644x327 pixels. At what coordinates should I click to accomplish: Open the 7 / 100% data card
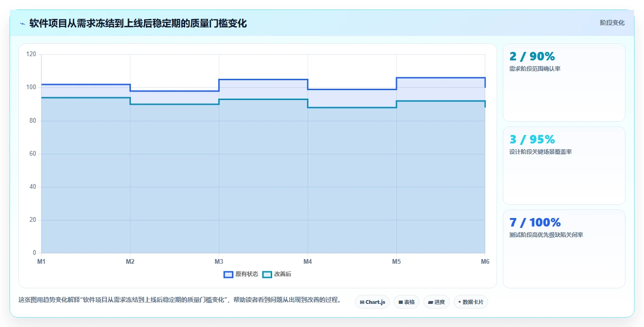tap(564, 249)
